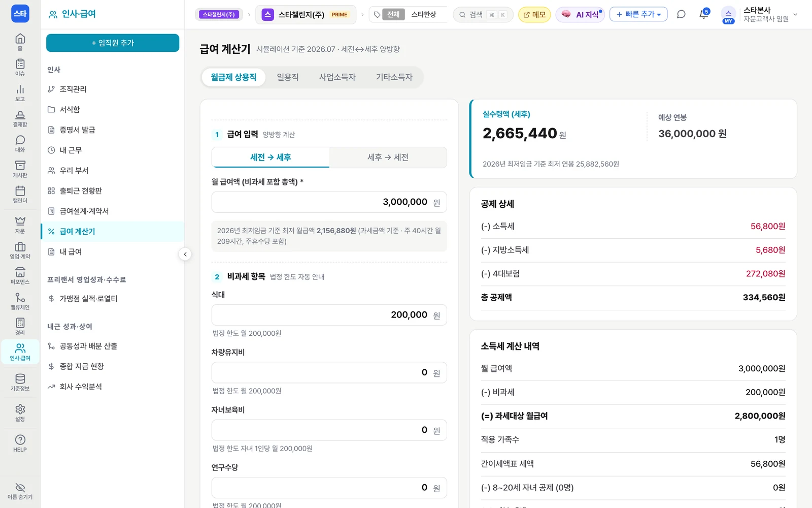The height and width of the screenshot is (508, 812).
Task: Open the 밸류체인 icon
Action: point(20,301)
